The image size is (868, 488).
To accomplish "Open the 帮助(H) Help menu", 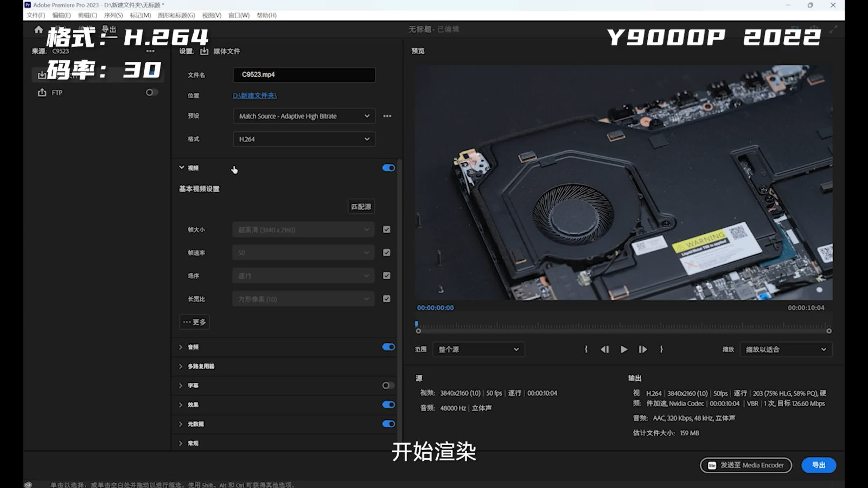I will click(266, 15).
